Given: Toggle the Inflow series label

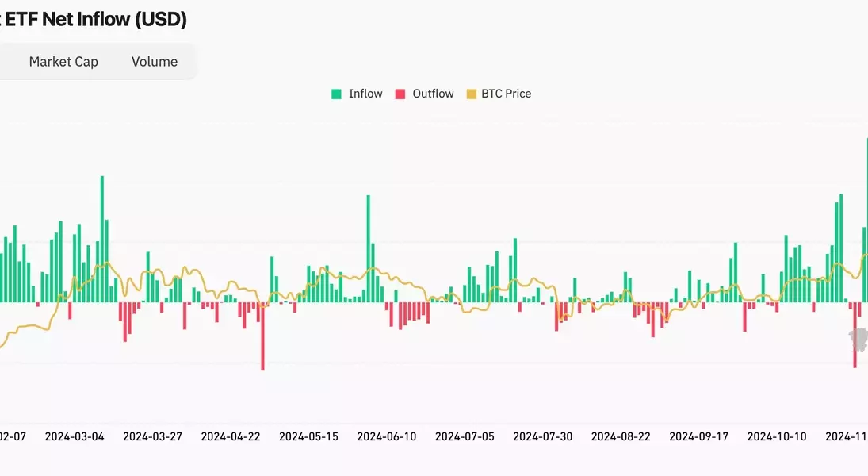Looking at the screenshot, I should tap(365, 94).
